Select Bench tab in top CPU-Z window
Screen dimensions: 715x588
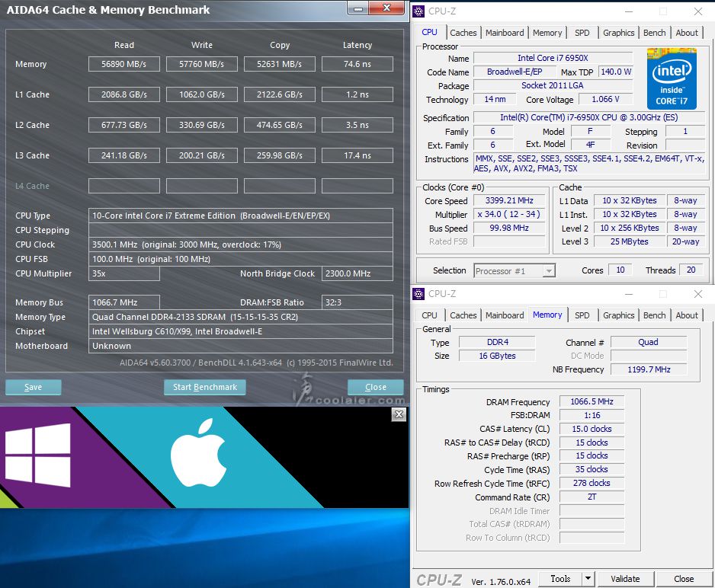pos(654,33)
